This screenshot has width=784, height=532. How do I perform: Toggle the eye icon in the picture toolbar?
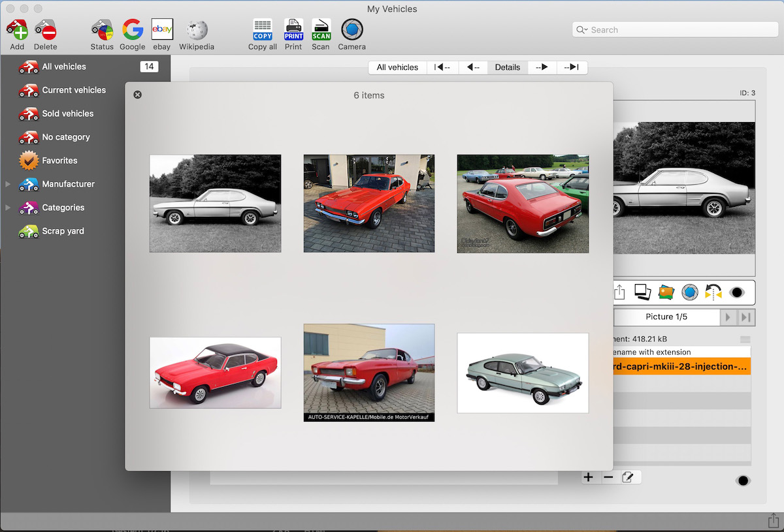point(737,292)
